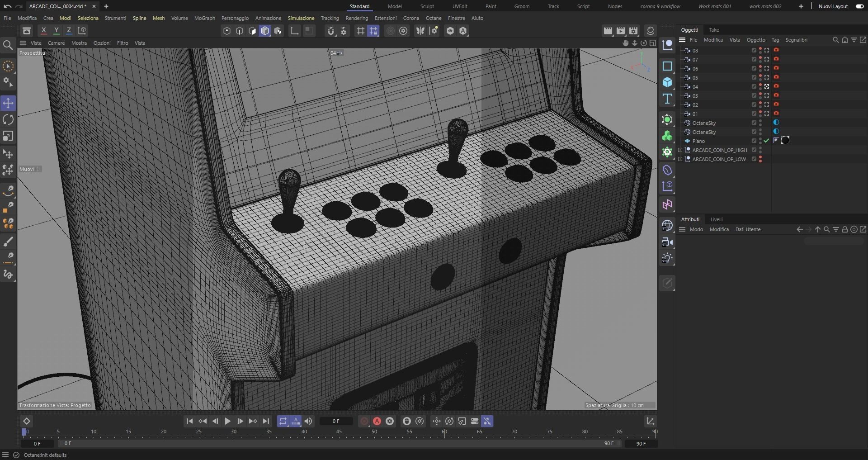
Task: Select the Rotate tool in left toolbar
Action: click(8, 119)
